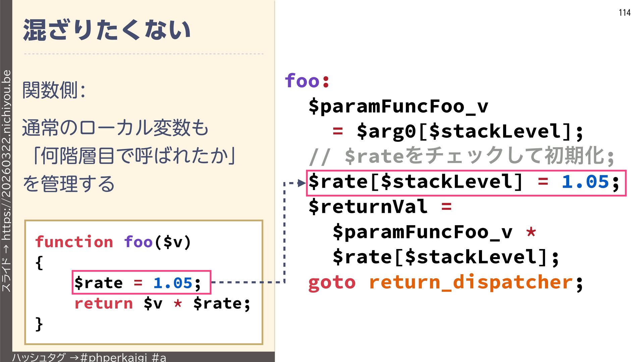Viewport: 644px width, 362px height.
Task: Click the $paramFuncFoo_v assignment line
Action: click(398, 106)
